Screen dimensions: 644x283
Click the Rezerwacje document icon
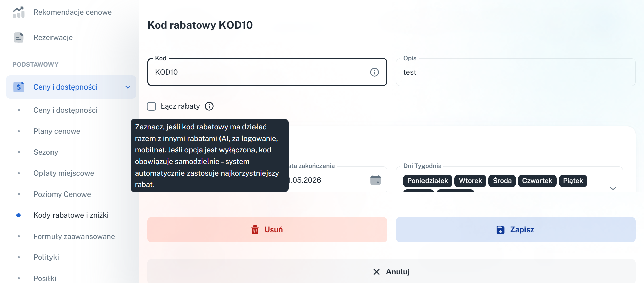tap(19, 37)
